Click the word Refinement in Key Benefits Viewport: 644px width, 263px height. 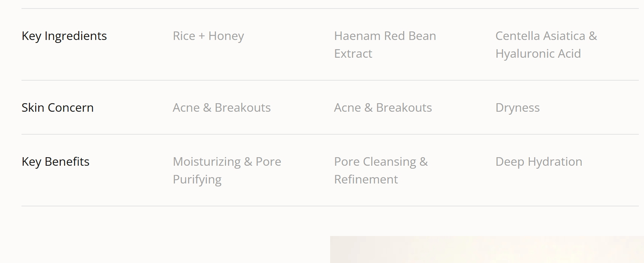coord(366,179)
